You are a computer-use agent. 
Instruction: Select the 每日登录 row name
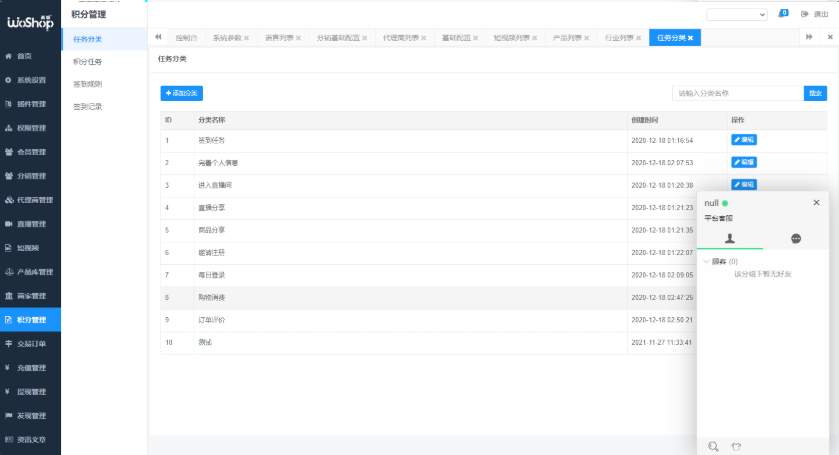coord(211,275)
